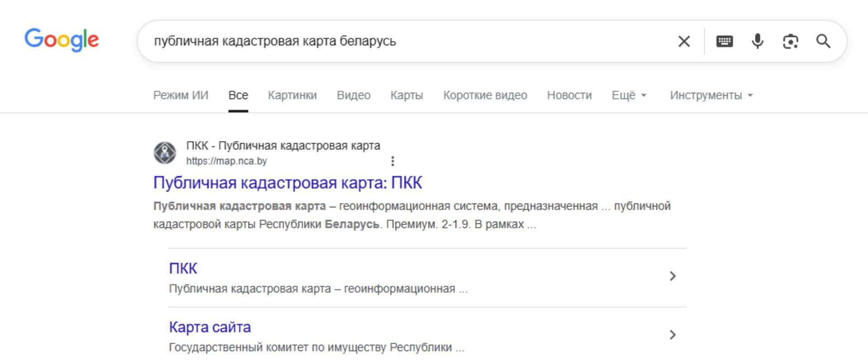Image resolution: width=868 pixels, height=362 pixels.
Task: Open the on-screen keyboard icon
Action: pos(724,41)
